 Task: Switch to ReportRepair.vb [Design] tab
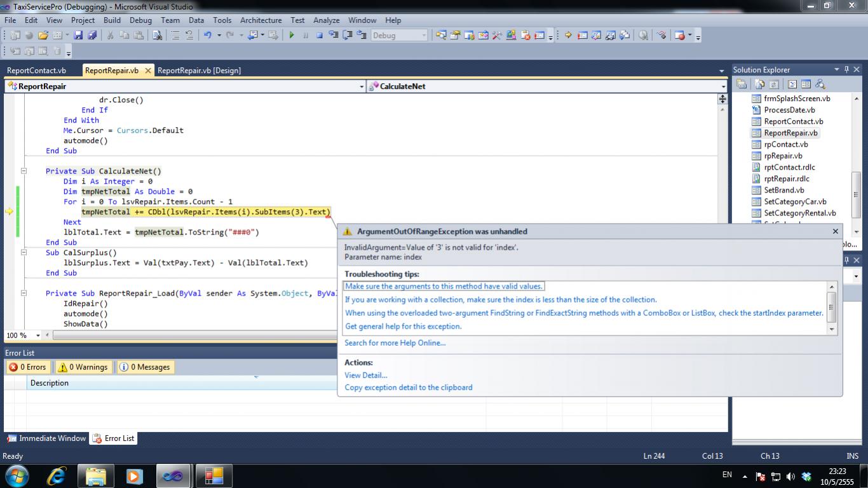pyautogui.click(x=199, y=71)
